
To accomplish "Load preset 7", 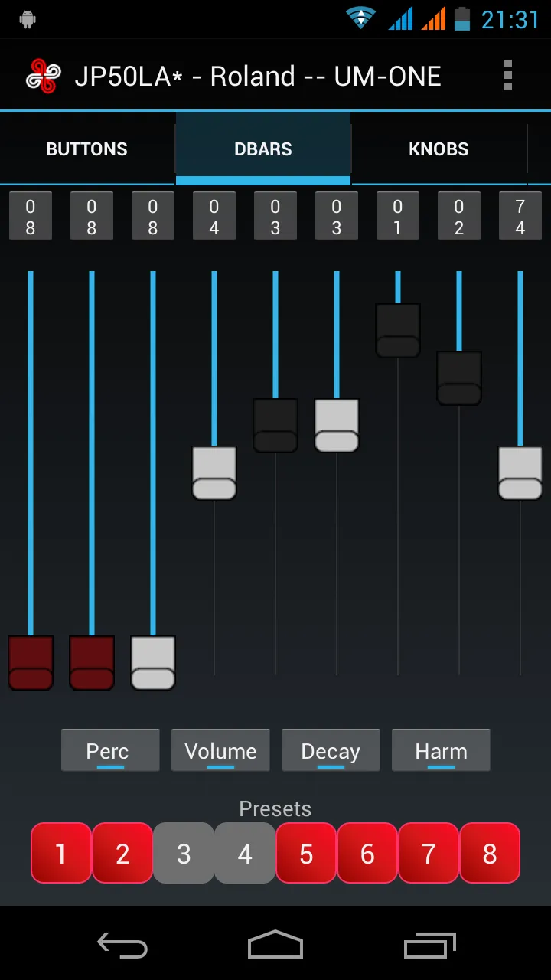I will [x=429, y=853].
